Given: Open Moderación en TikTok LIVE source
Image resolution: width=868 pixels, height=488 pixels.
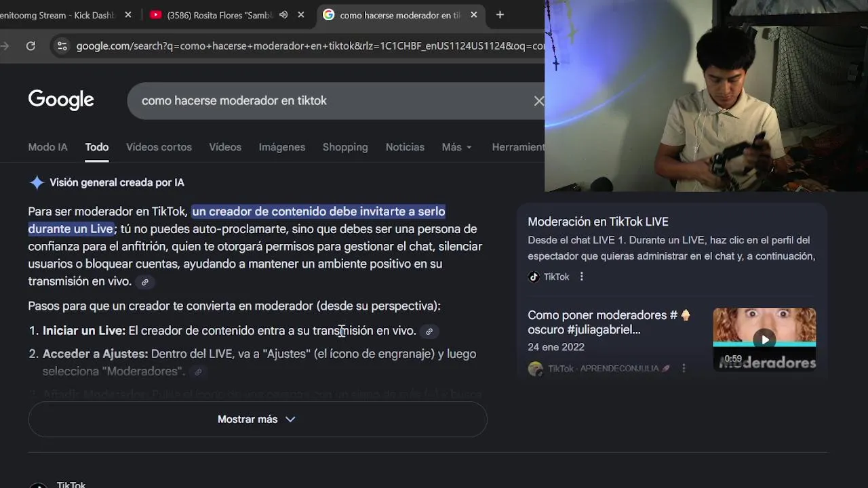Looking at the screenshot, I should point(598,222).
